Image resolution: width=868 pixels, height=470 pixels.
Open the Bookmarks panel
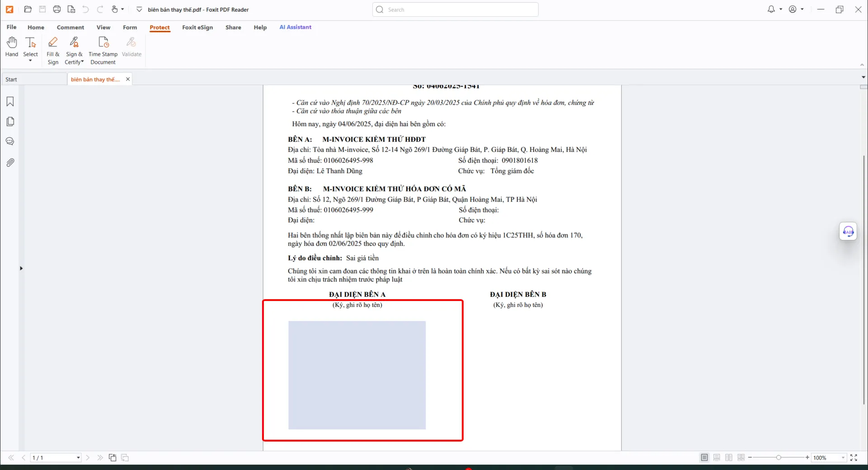click(x=10, y=102)
